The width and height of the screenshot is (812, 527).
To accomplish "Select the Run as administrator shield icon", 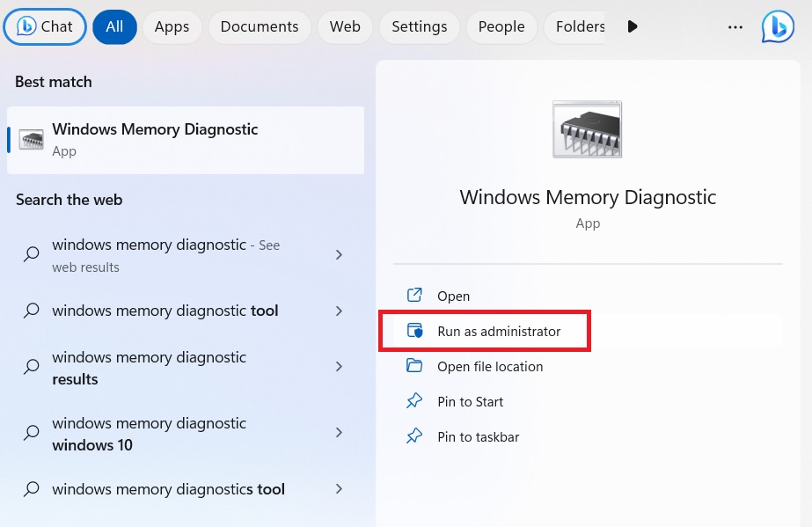I will tap(414, 331).
